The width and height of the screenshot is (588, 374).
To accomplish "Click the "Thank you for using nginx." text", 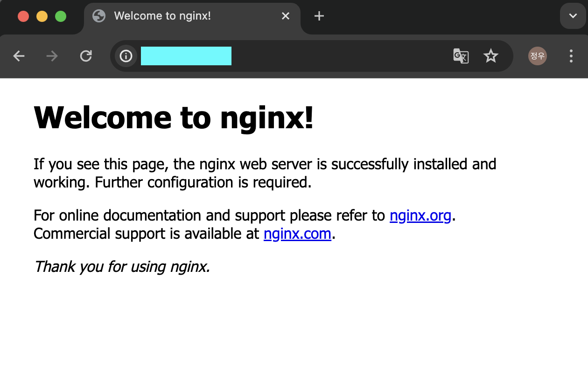I will coord(122,267).
